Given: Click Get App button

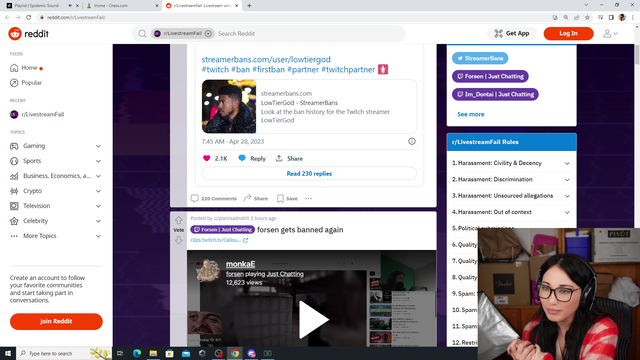Looking at the screenshot, I should (511, 33).
